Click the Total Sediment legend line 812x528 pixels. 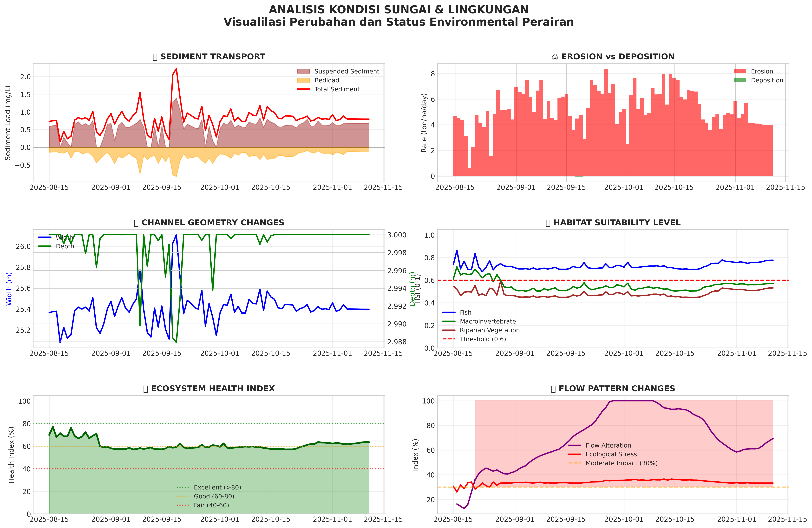(303, 89)
